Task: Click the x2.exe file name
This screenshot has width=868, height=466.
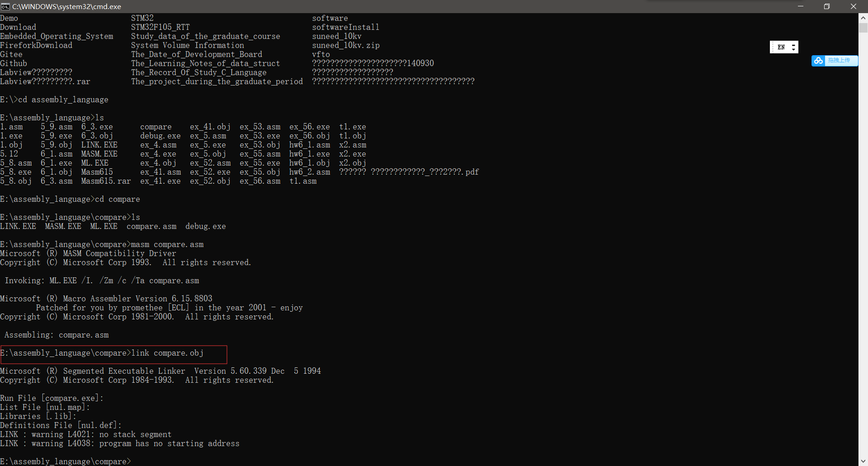Action: 353,154
